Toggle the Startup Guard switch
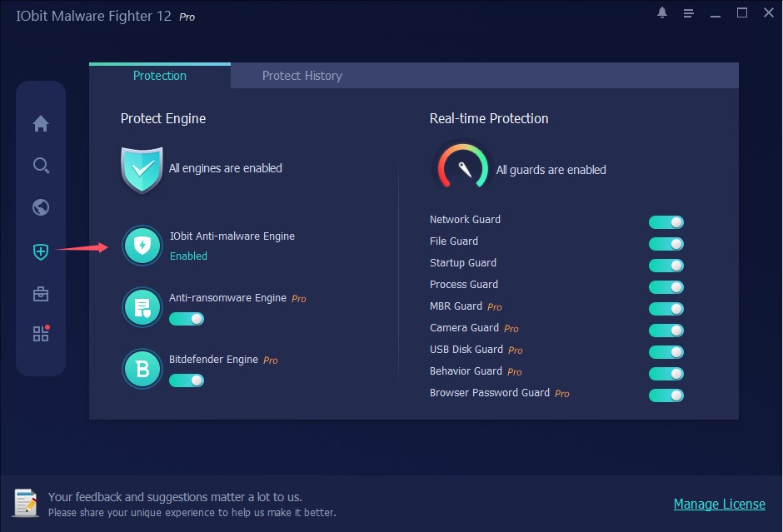783x532 pixels. tap(666, 266)
